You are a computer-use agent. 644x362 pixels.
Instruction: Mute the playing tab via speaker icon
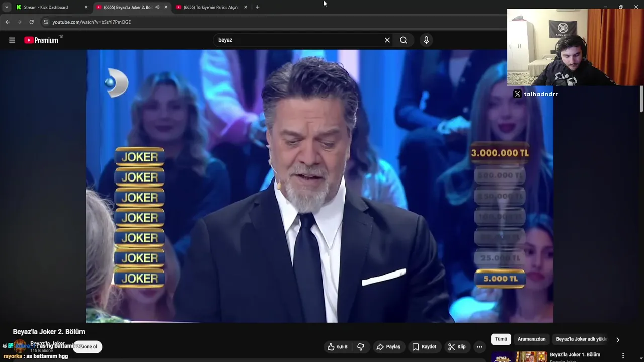pos(157,7)
